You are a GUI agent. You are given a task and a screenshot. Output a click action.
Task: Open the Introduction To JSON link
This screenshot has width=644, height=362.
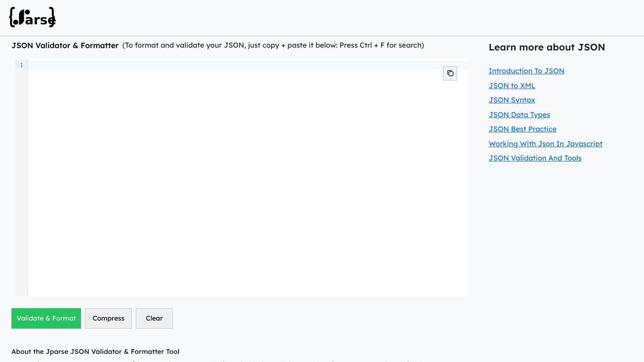coord(526,71)
